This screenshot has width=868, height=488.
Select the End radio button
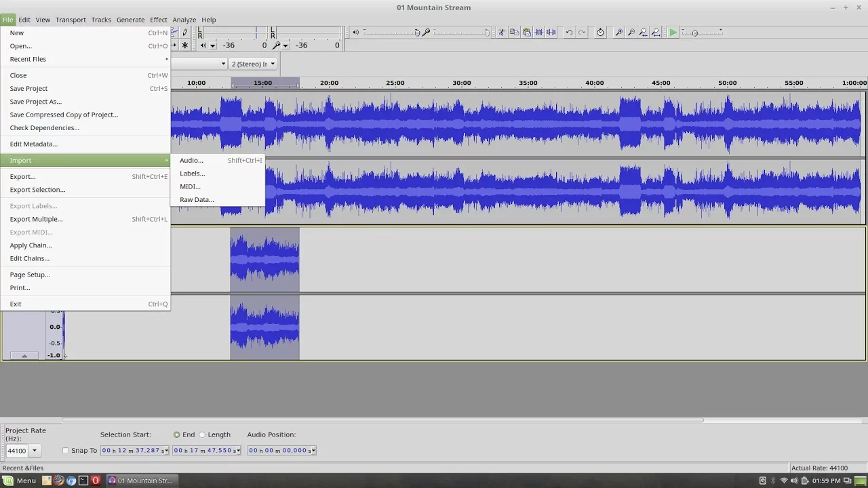177,435
